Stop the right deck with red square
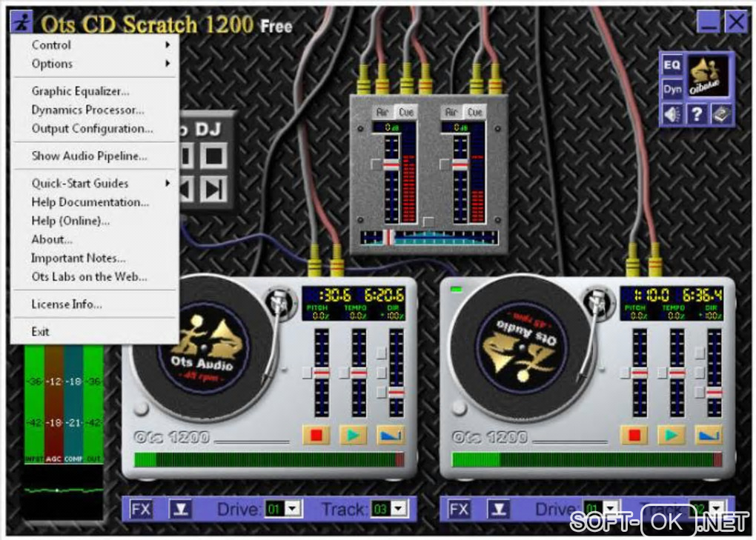Screen dimensions: 756x540 [x=634, y=435]
